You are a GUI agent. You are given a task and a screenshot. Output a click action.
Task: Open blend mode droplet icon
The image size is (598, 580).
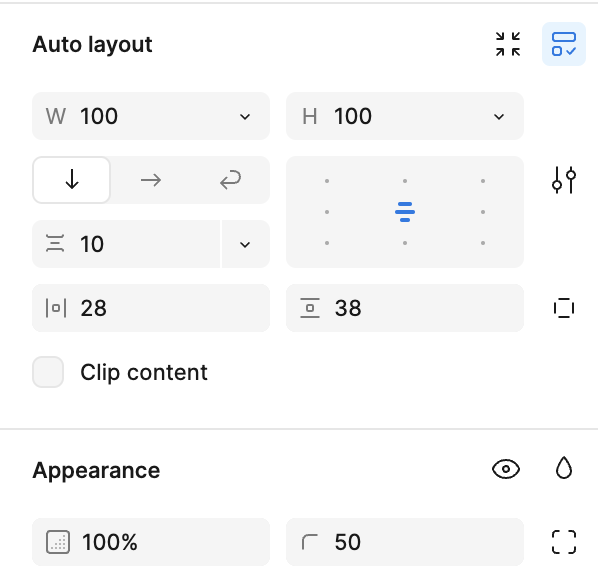(564, 468)
